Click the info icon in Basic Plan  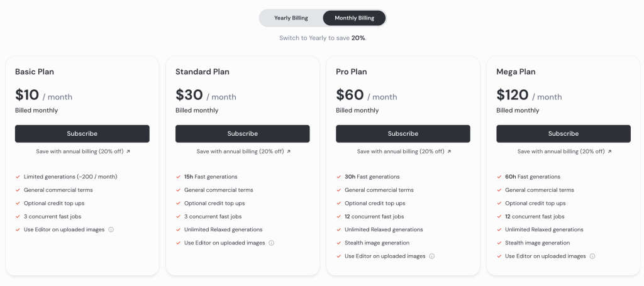coord(111,229)
